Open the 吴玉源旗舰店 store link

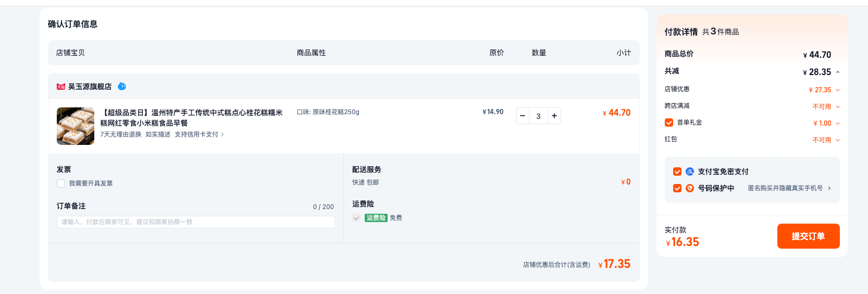[90, 87]
